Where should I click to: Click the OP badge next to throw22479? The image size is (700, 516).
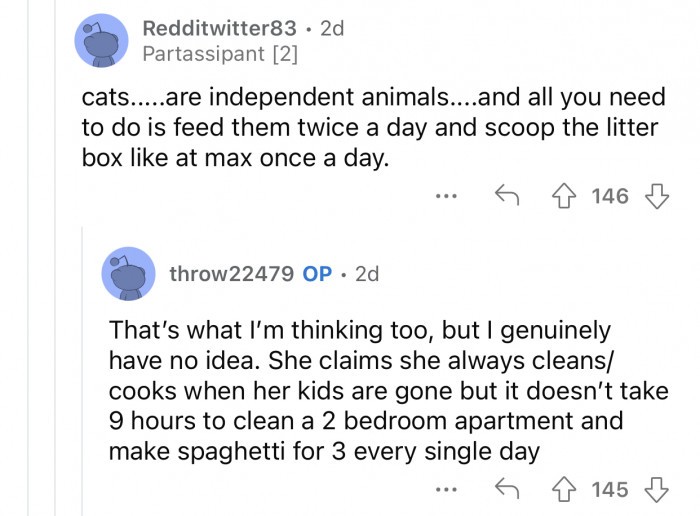point(317,273)
